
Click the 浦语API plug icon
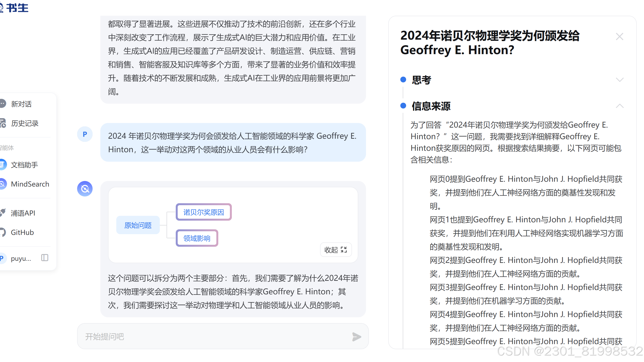2,213
